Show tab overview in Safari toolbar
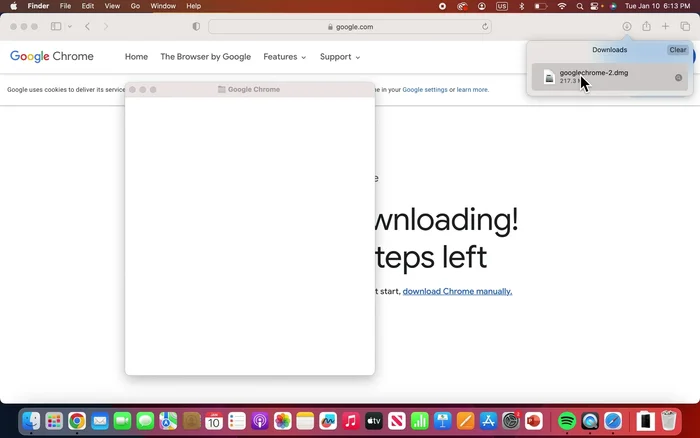Image resolution: width=700 pixels, height=438 pixels. [x=685, y=26]
